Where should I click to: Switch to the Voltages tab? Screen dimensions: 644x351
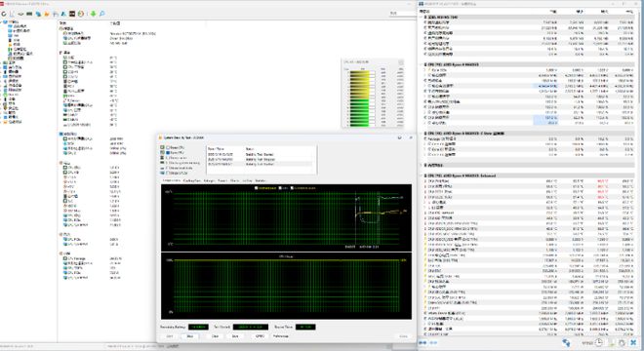(x=209, y=180)
